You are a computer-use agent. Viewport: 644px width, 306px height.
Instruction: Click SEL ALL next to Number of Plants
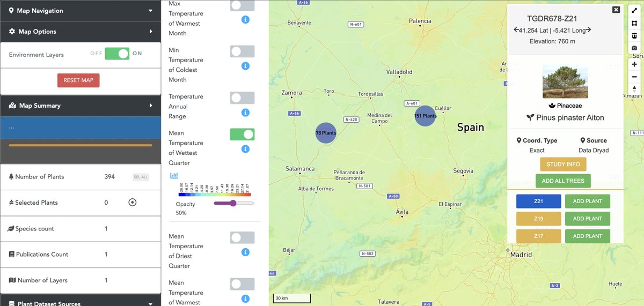point(141,177)
